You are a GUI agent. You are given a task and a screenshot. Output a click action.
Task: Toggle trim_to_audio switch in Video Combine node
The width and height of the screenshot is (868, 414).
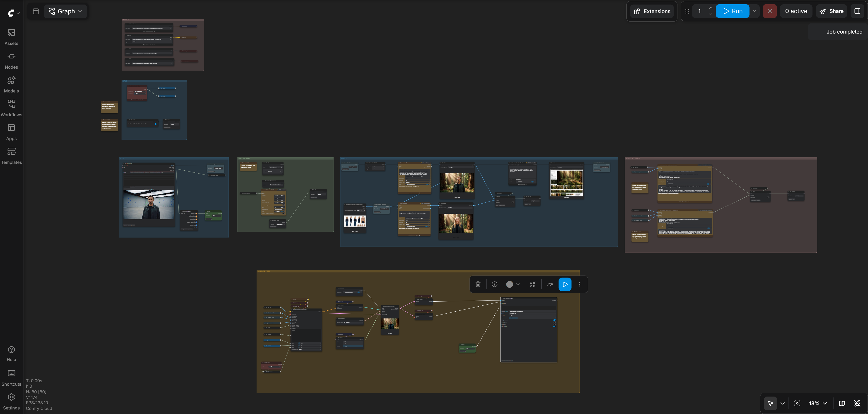pos(555,322)
